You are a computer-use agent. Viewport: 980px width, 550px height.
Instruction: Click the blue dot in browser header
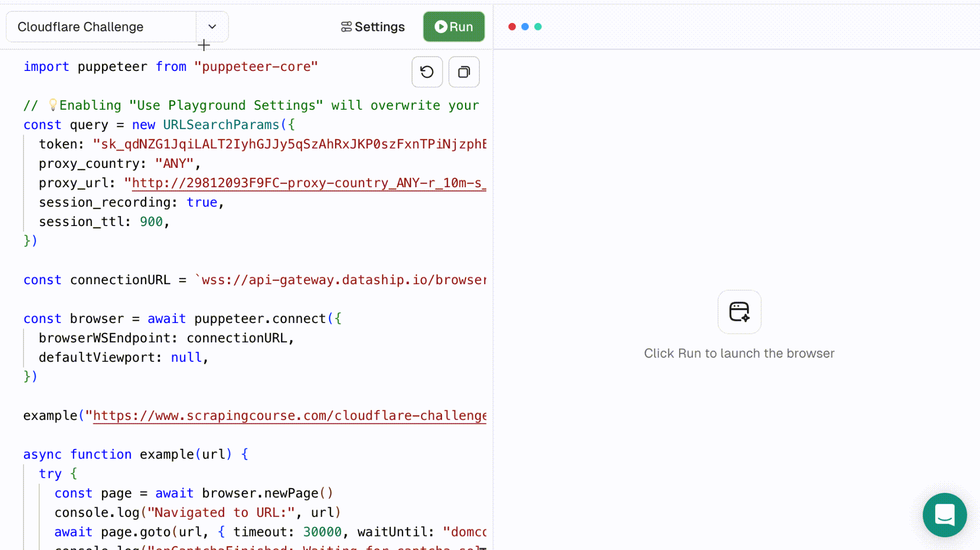pos(525,27)
